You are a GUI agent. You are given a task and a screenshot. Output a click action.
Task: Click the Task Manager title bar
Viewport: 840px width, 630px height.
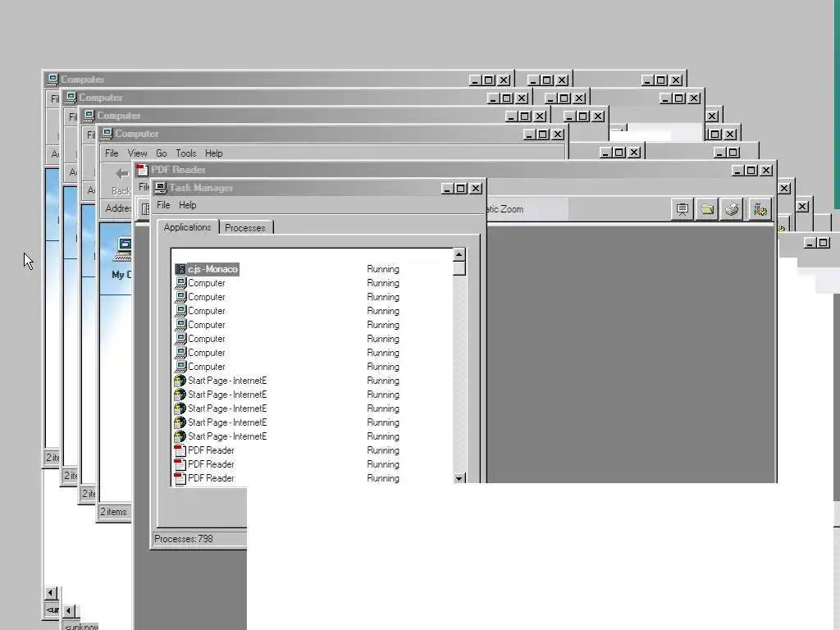(x=318, y=188)
